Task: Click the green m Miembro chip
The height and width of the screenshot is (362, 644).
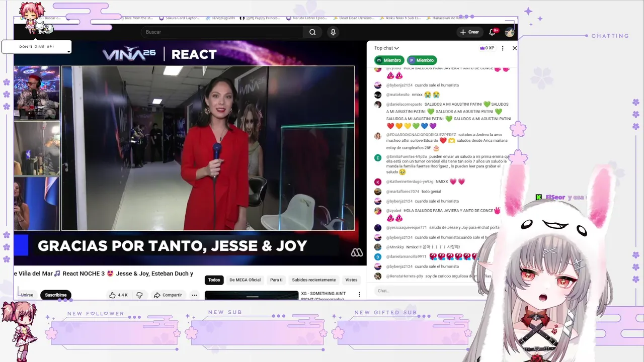Action: pyautogui.click(x=389, y=60)
